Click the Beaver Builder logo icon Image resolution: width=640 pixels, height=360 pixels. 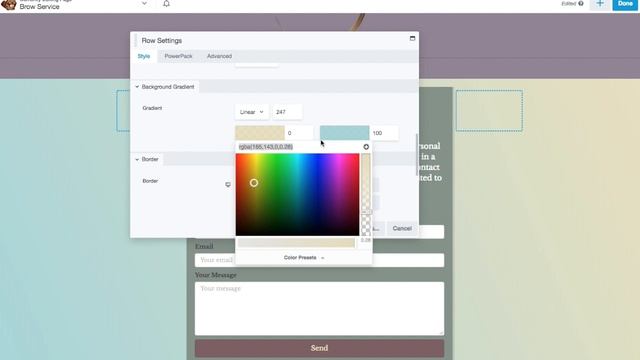pyautogui.click(x=9, y=5)
